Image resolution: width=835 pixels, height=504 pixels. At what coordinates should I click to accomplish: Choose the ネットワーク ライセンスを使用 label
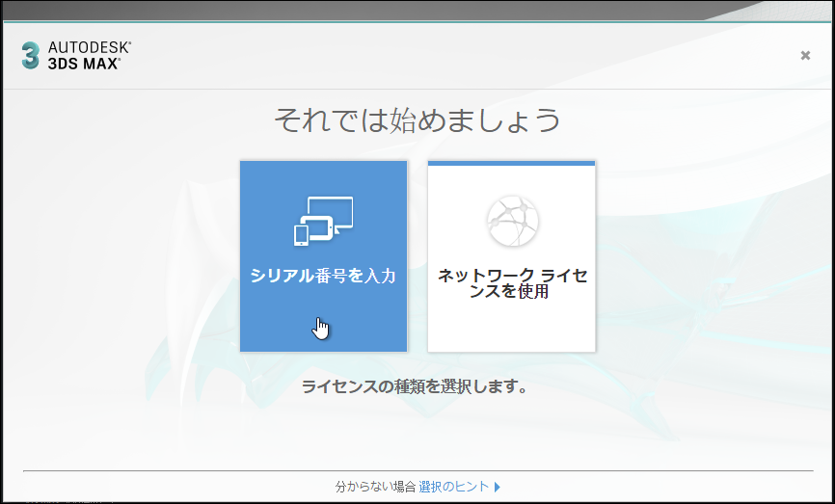coord(512,283)
